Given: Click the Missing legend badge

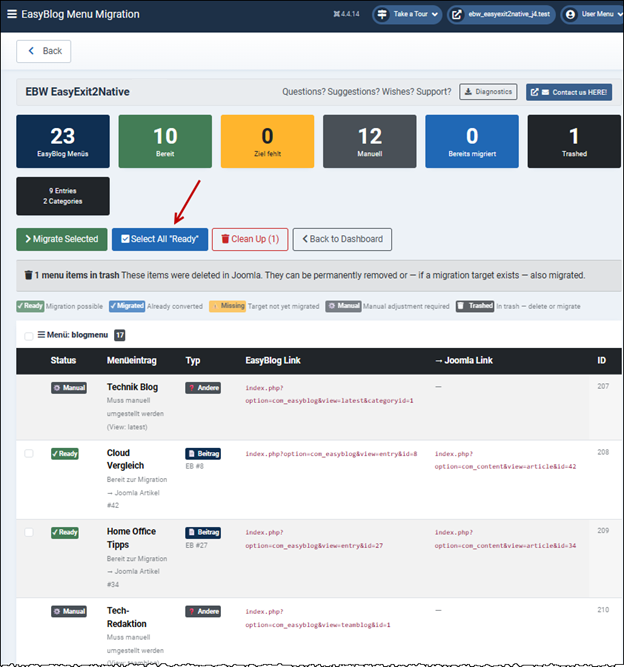Looking at the screenshot, I should pos(228,306).
